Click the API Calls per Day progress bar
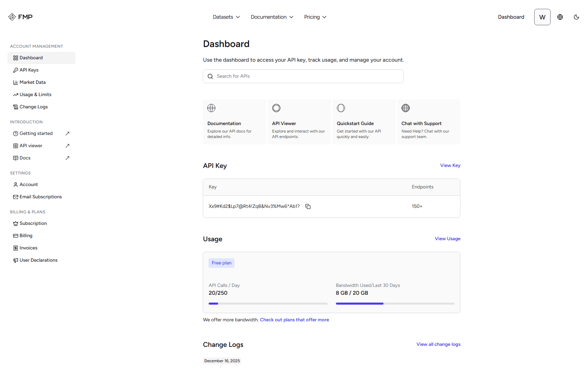The height and width of the screenshot is (368, 588). click(268, 304)
